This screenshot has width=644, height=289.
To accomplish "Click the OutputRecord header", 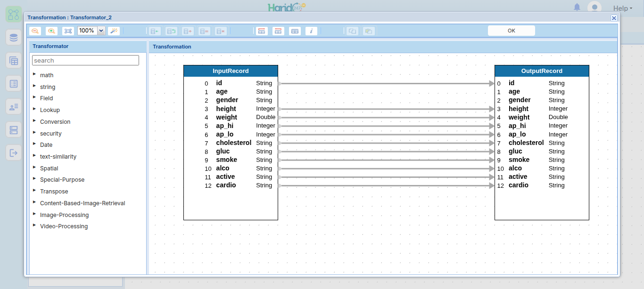I will pos(542,71).
